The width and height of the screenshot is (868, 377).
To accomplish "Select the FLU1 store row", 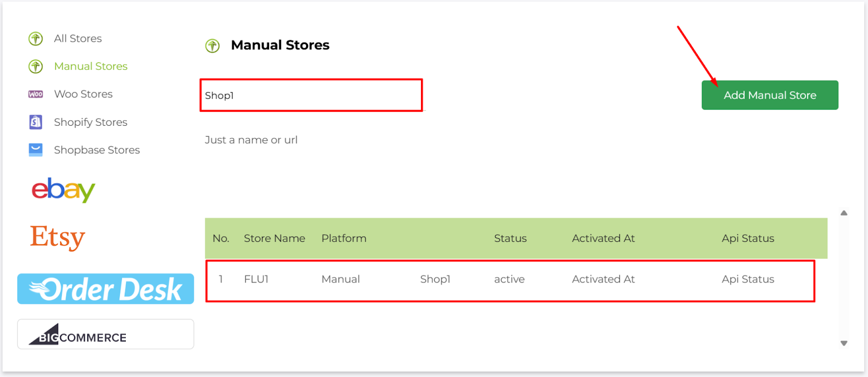I will pyautogui.click(x=510, y=280).
